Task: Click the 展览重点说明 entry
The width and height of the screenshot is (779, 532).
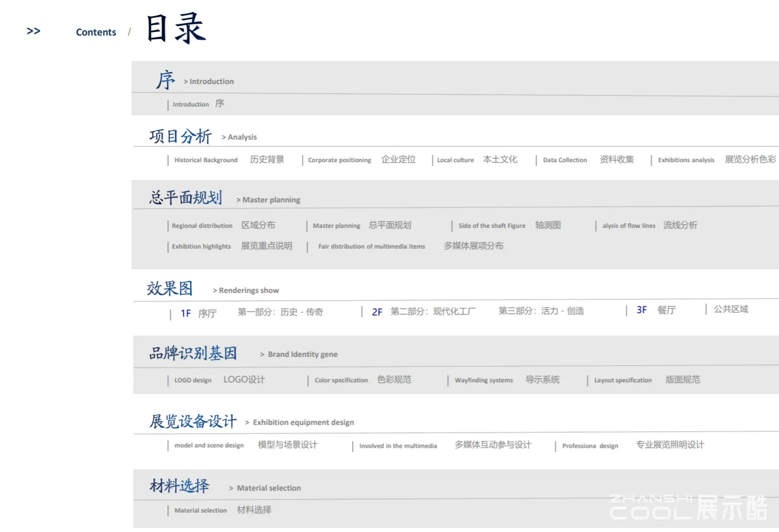Action: [266, 246]
